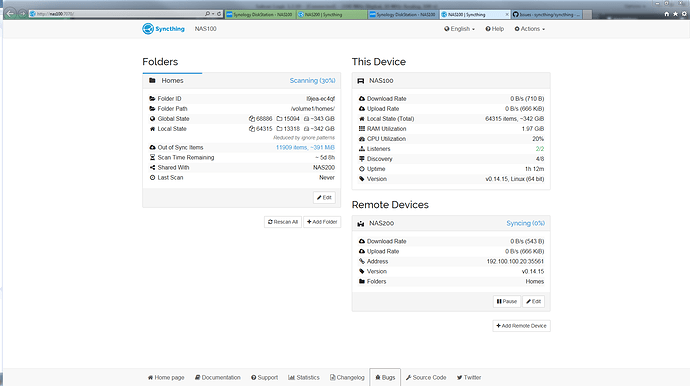This screenshot has width=690, height=386.
Task: Open the Bugs footer link
Action: point(385,378)
